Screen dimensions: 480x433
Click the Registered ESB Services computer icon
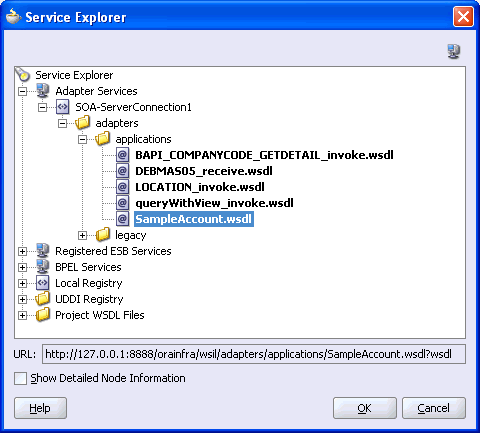(42, 251)
